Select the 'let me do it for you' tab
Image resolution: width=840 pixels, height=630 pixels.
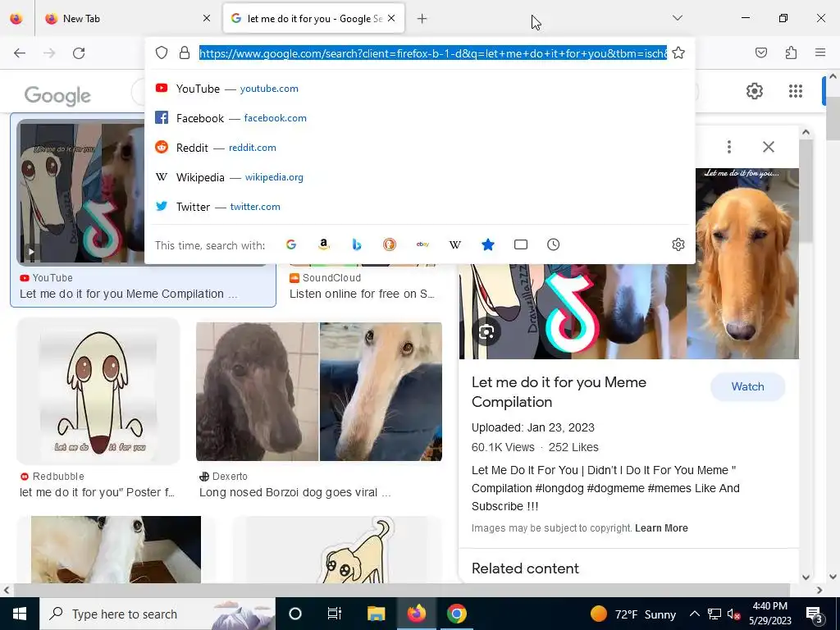click(x=313, y=18)
